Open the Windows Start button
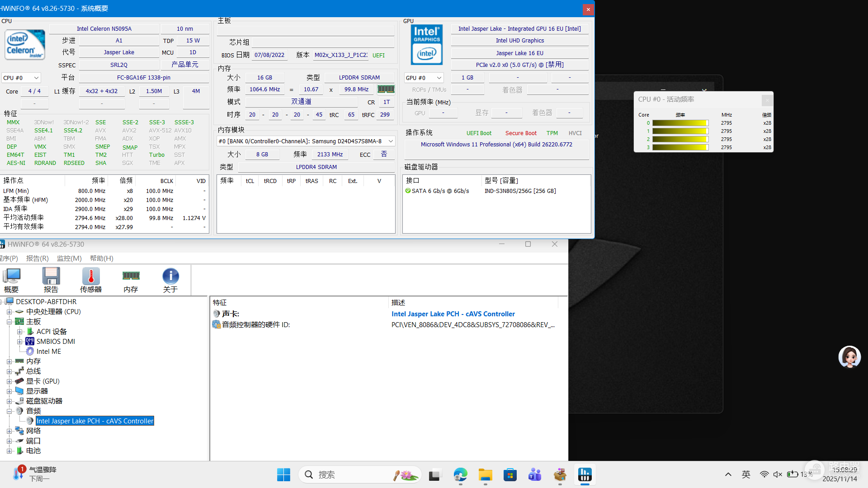The image size is (868, 488). click(x=283, y=474)
